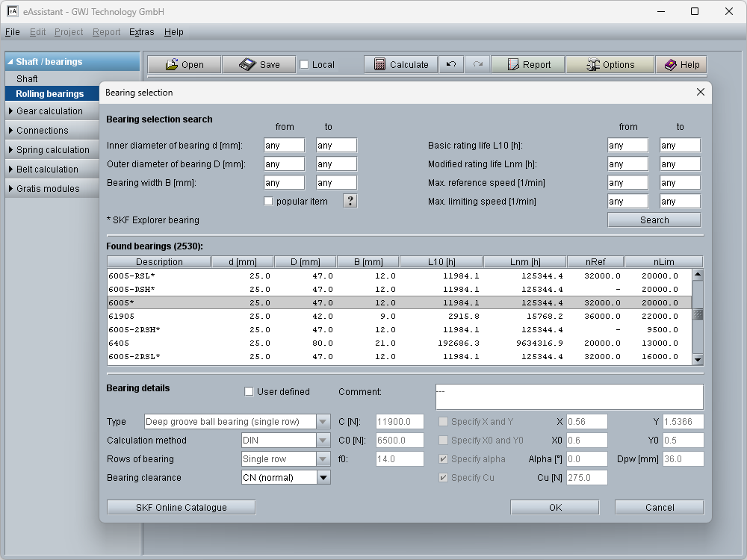Screen dimensions: 747x560
Task: Click the bearing list scroll down arrow
Action: 698,360
